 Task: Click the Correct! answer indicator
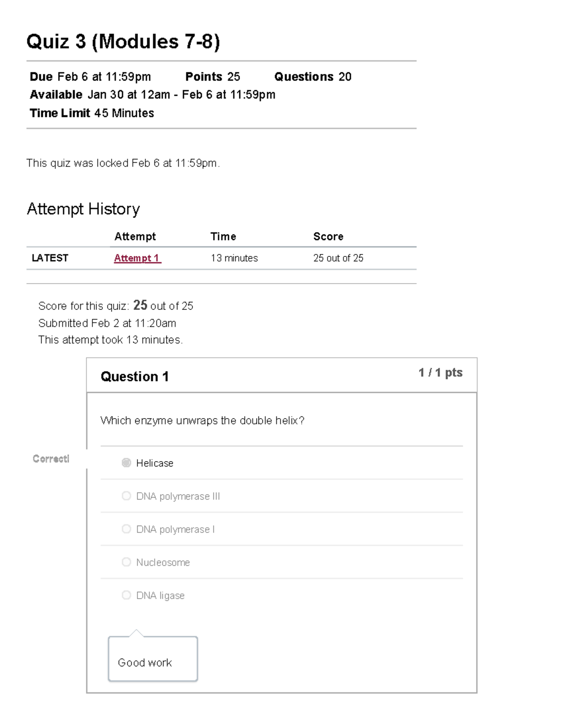[51, 459]
